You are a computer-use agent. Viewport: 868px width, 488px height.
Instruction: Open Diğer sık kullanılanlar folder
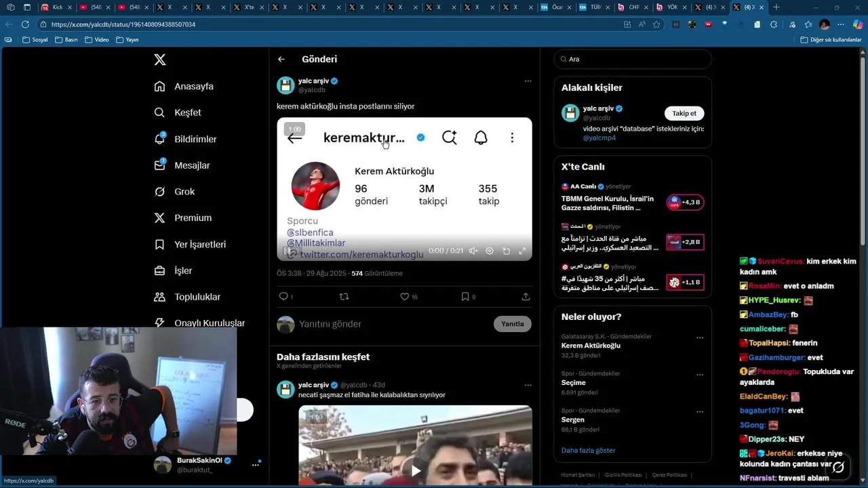(x=831, y=40)
